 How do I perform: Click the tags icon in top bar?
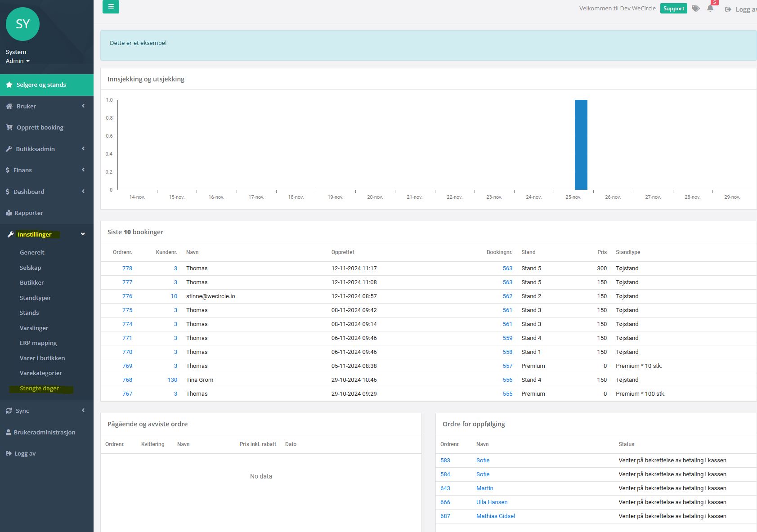(695, 9)
